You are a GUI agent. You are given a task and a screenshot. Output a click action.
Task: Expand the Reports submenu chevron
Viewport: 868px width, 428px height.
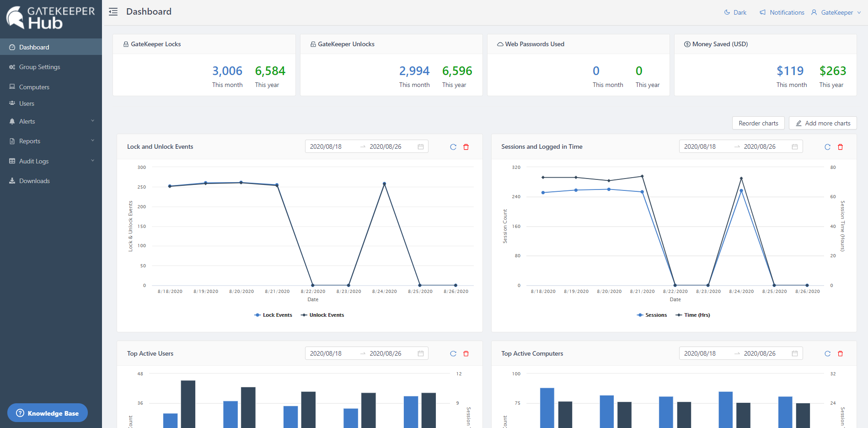click(x=93, y=141)
